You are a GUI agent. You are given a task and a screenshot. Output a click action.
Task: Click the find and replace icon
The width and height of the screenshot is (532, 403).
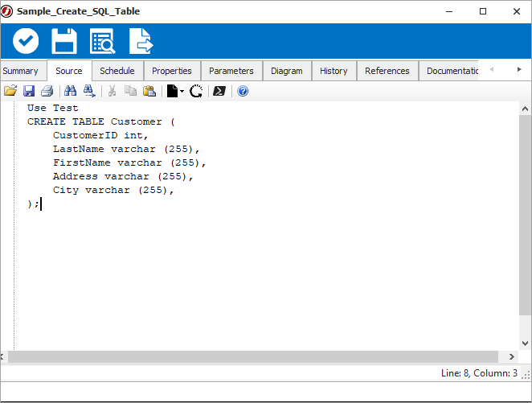[x=89, y=91]
